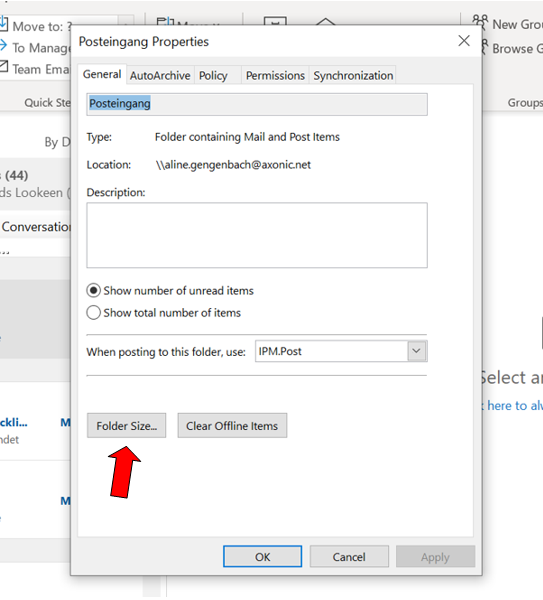
Task: Click the Browse Groups icon
Action: [x=484, y=47]
